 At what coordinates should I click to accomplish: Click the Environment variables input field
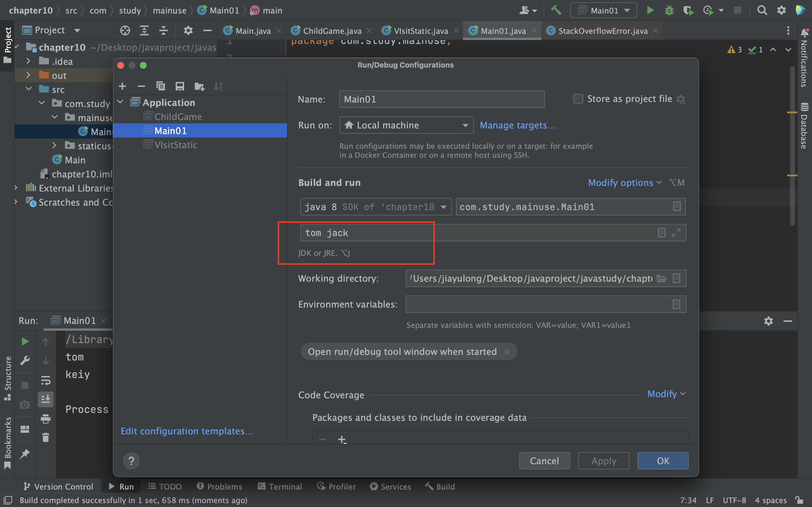(537, 304)
